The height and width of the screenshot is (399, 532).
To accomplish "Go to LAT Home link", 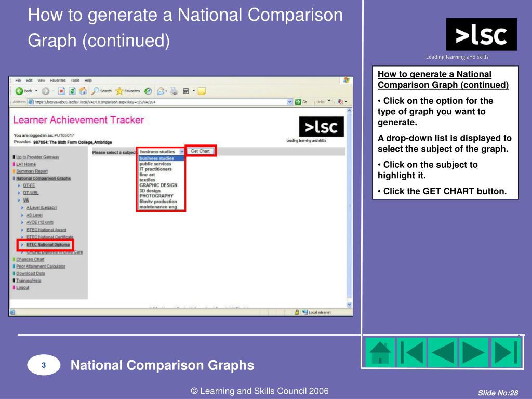I will click(26, 164).
